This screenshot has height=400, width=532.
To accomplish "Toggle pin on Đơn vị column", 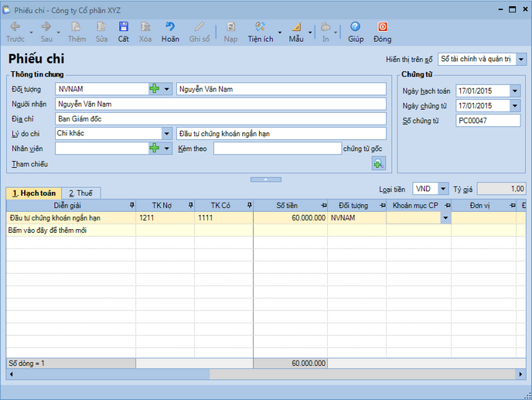I will (x=513, y=206).
